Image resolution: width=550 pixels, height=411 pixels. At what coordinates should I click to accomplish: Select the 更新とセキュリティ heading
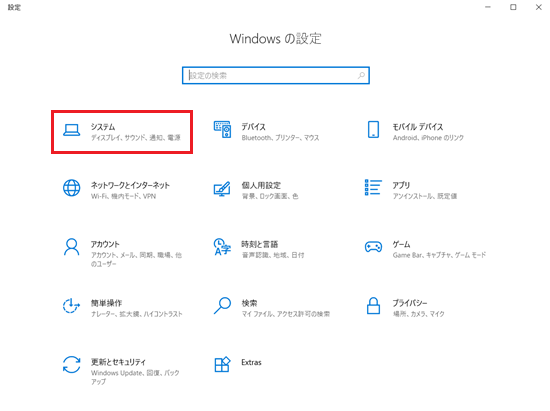[118, 362]
